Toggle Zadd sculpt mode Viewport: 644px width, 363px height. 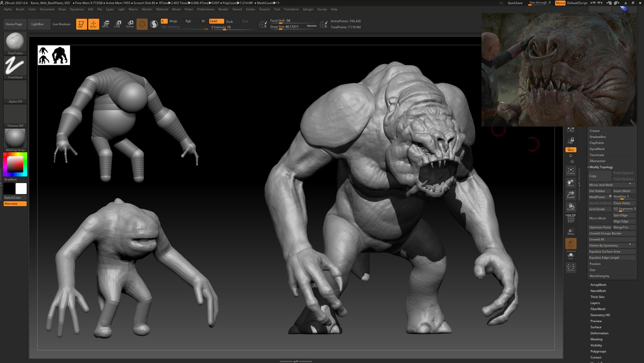pyautogui.click(x=216, y=21)
